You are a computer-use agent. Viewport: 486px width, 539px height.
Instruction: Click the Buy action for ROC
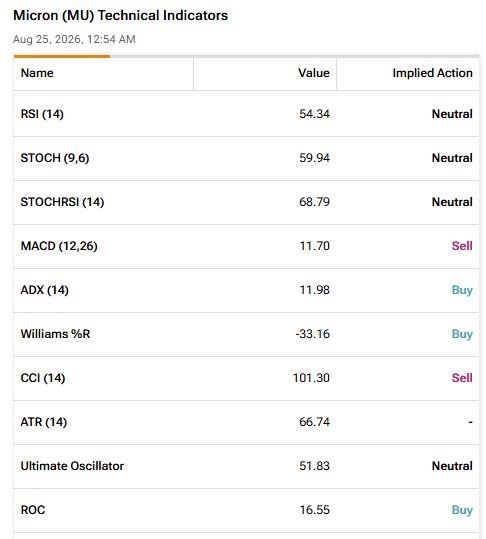click(462, 510)
